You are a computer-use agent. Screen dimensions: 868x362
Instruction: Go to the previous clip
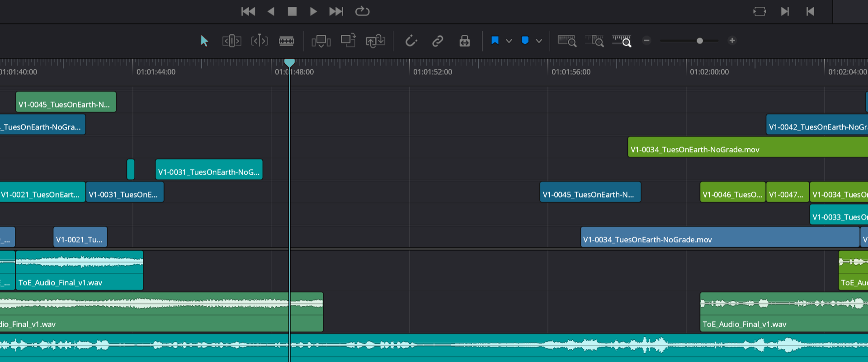pos(810,11)
